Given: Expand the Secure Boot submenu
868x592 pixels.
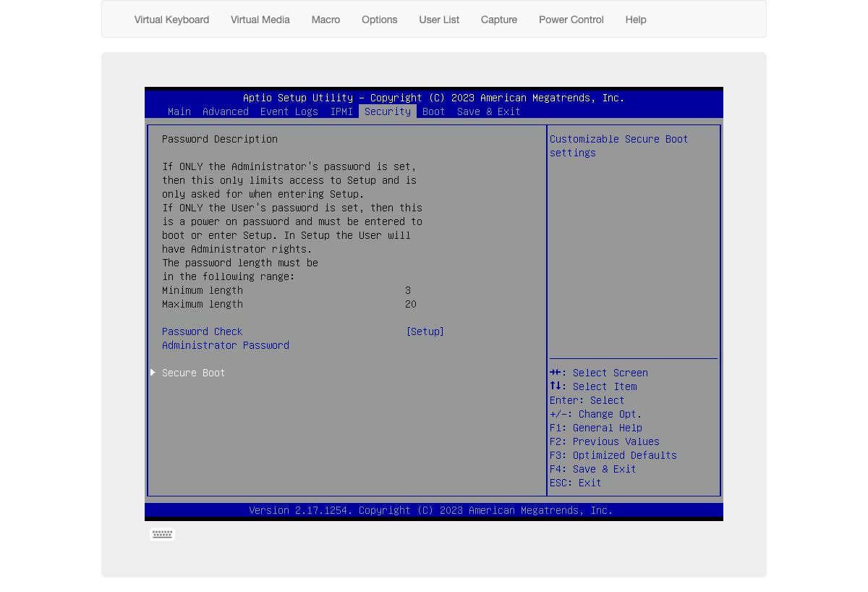Looking at the screenshot, I should (x=193, y=373).
